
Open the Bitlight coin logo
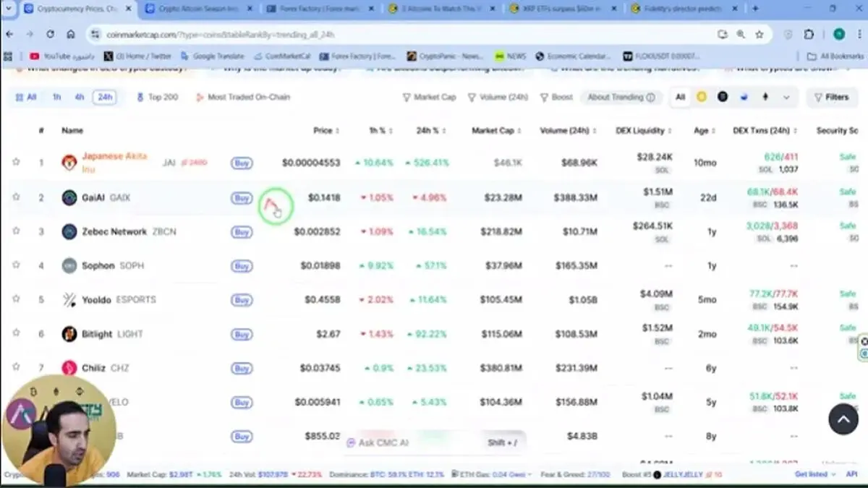tap(69, 334)
